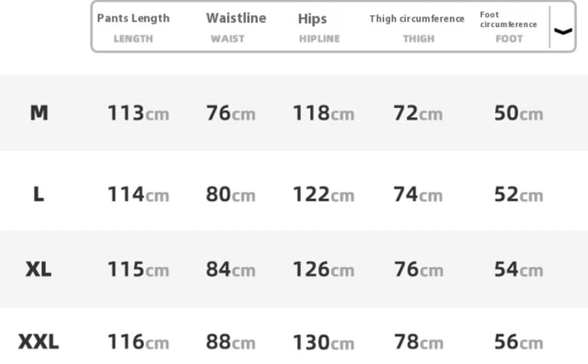The image size is (588, 364).
Task: Click the 126cm hips value for XL
Action: 324,269
